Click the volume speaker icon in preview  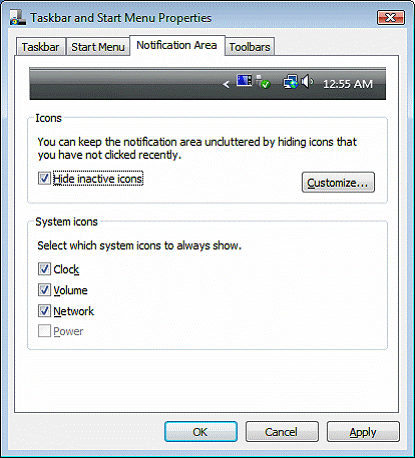coord(307,82)
